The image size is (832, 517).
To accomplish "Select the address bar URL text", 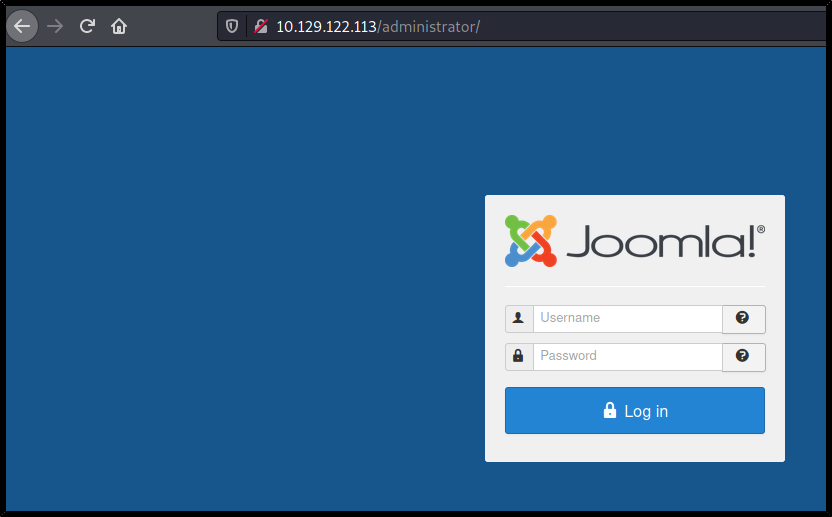I will (378, 27).
